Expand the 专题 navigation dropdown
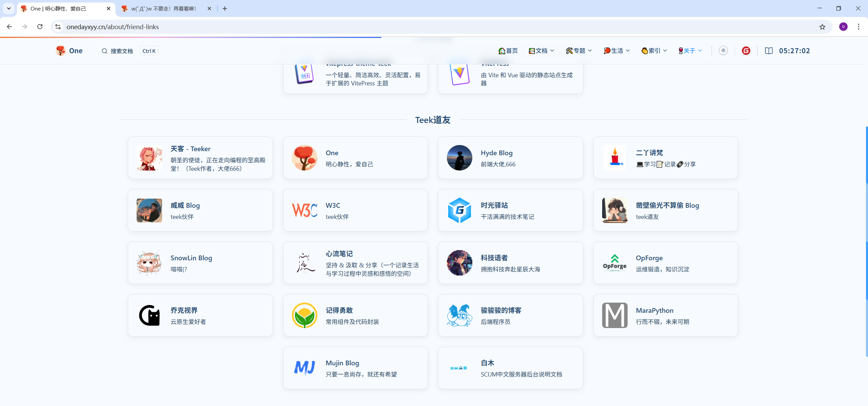 click(579, 50)
